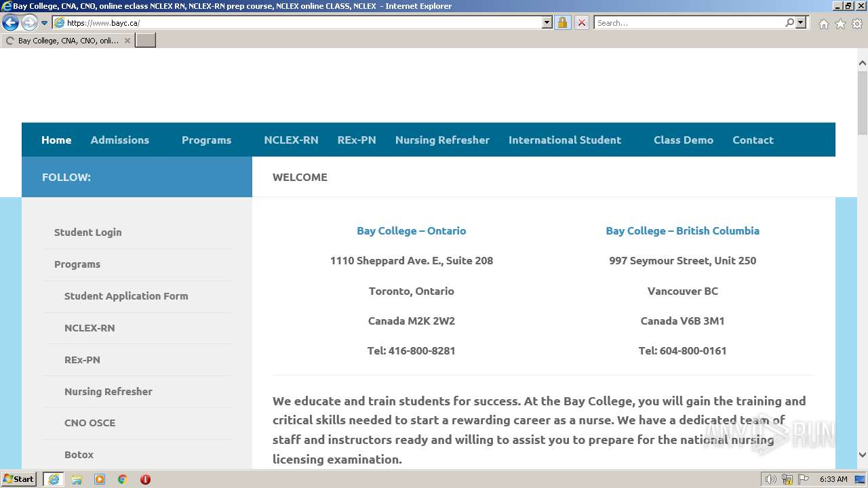Open the International Student menu item

(564, 140)
